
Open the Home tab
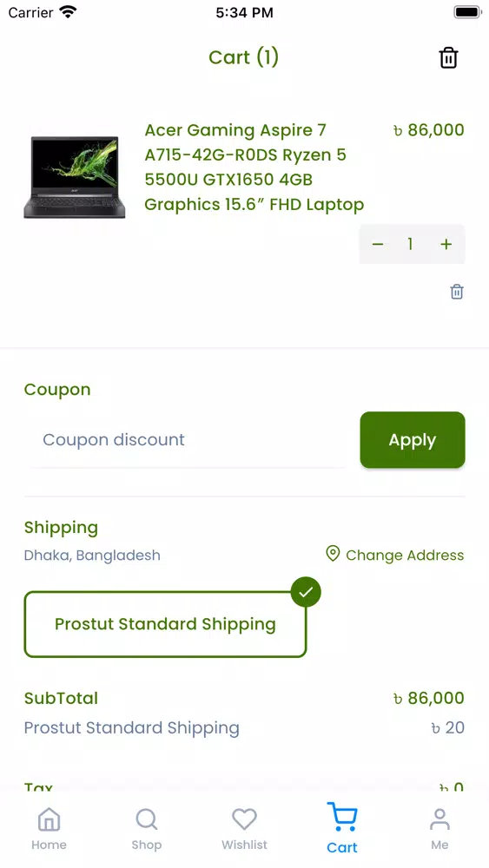pos(49,829)
